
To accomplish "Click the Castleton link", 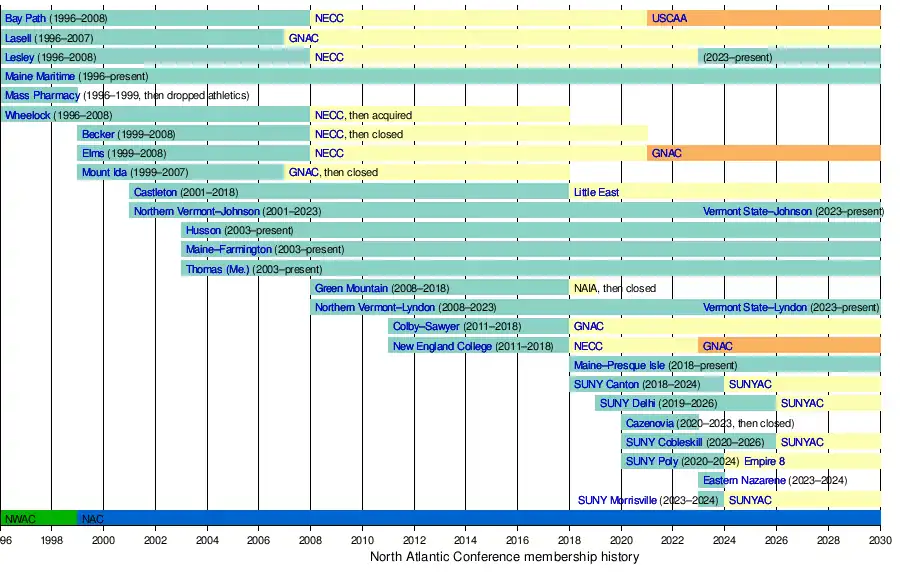I will tap(155, 192).
